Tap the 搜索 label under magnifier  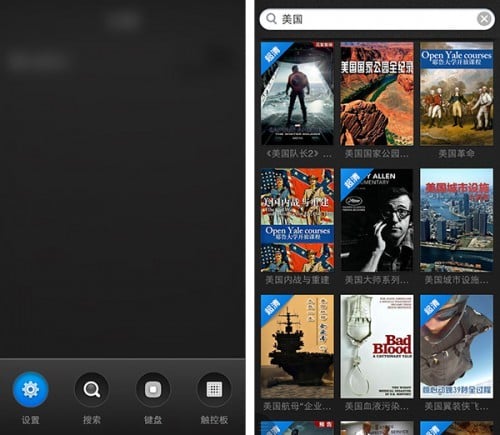coord(92,420)
